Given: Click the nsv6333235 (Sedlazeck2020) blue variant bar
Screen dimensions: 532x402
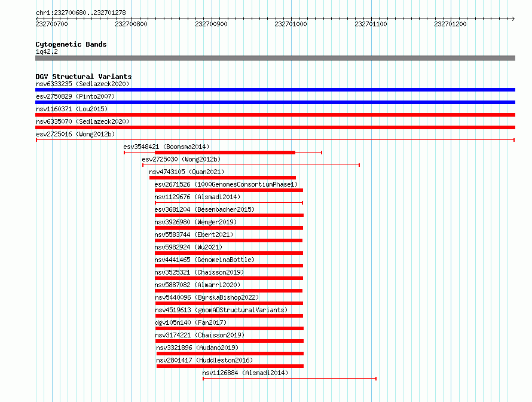Looking at the screenshot, I should [275, 90].
